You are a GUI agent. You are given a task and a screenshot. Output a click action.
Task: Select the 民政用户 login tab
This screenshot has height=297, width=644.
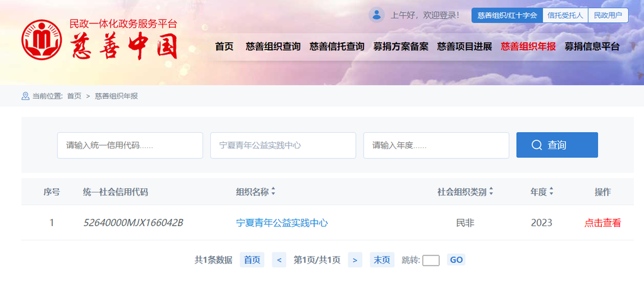608,15
